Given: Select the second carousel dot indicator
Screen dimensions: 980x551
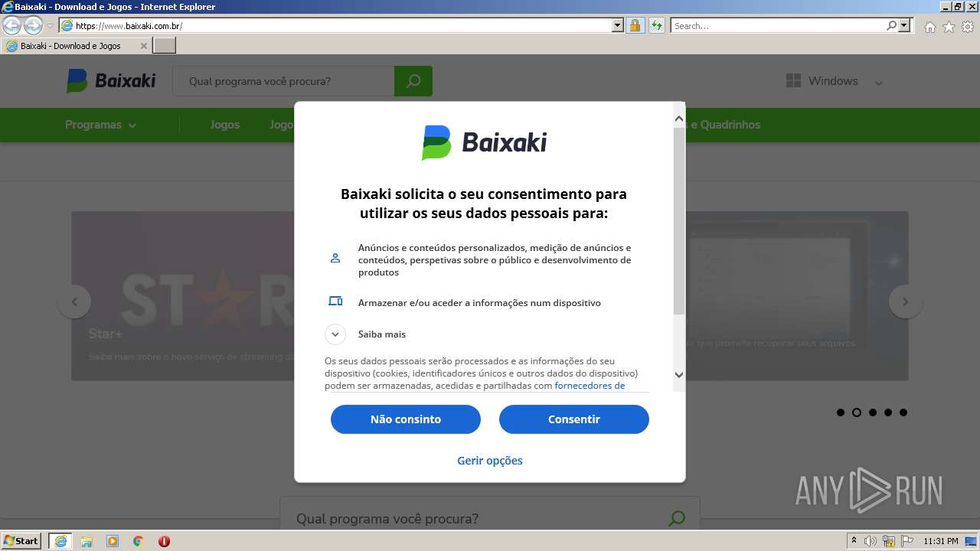Looking at the screenshot, I should 857,412.
